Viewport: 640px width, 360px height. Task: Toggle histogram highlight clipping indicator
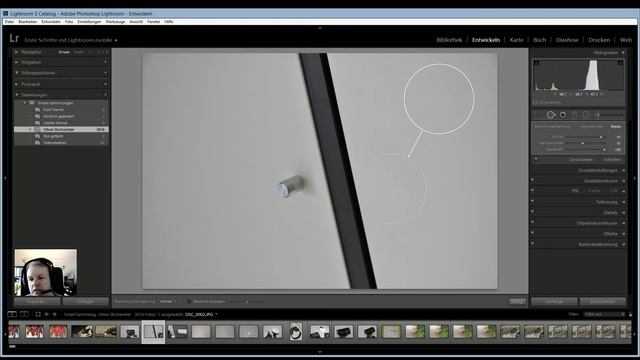[x=620, y=62]
